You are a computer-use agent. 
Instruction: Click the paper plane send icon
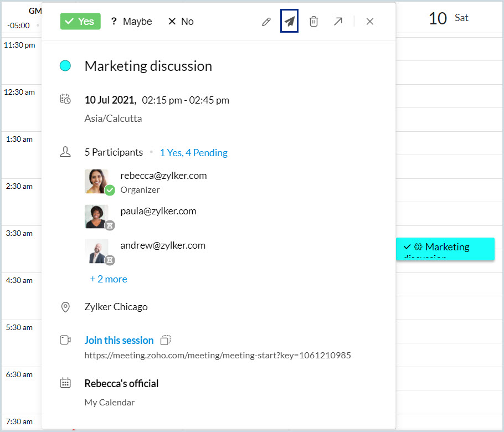pos(290,22)
